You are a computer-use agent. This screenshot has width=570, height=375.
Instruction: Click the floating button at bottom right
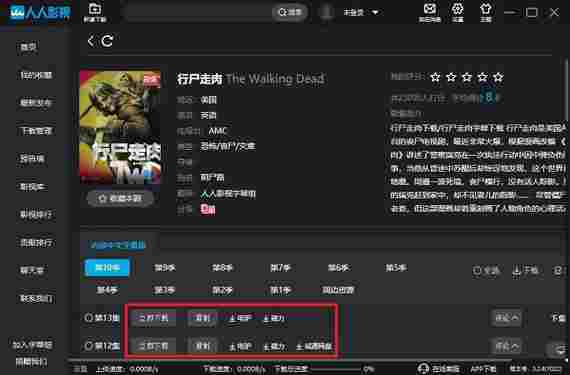pos(557,350)
